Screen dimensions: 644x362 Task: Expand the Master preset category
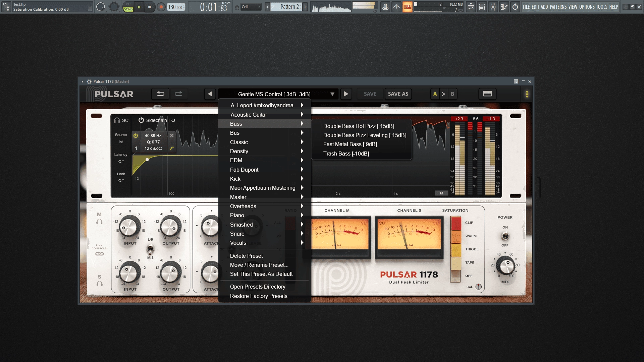point(265,197)
